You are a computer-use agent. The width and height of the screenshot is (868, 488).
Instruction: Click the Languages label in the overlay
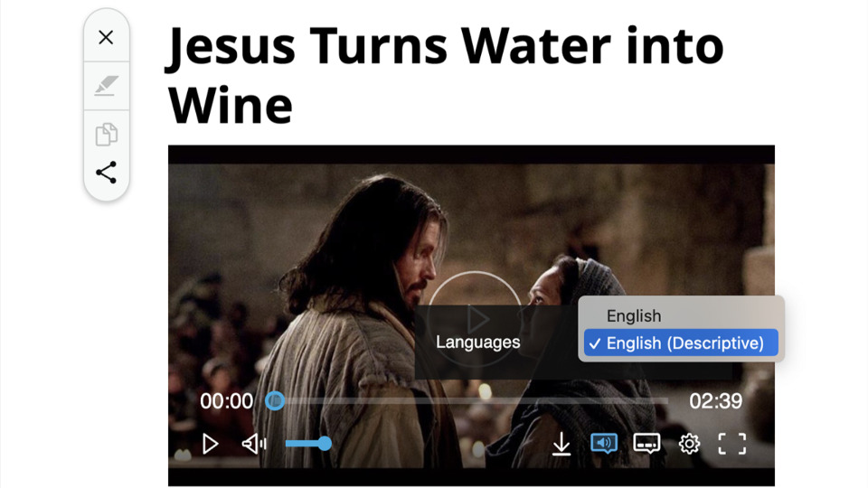[x=477, y=342]
